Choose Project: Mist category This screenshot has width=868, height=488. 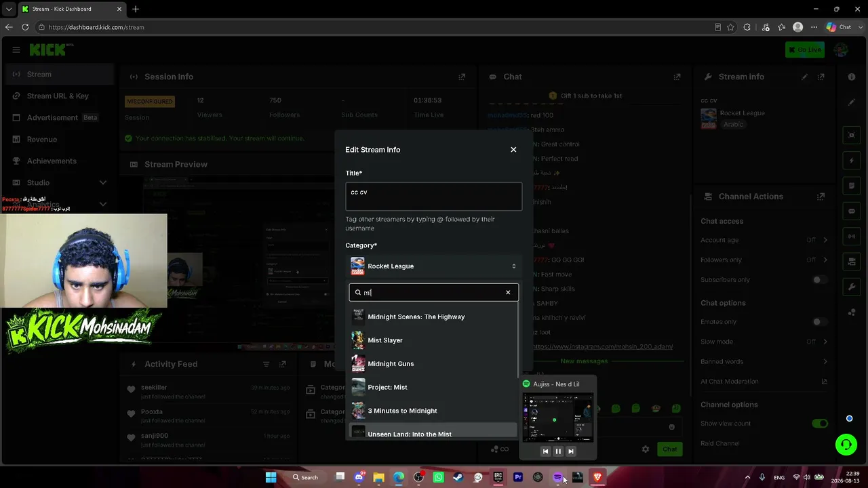tap(433, 387)
